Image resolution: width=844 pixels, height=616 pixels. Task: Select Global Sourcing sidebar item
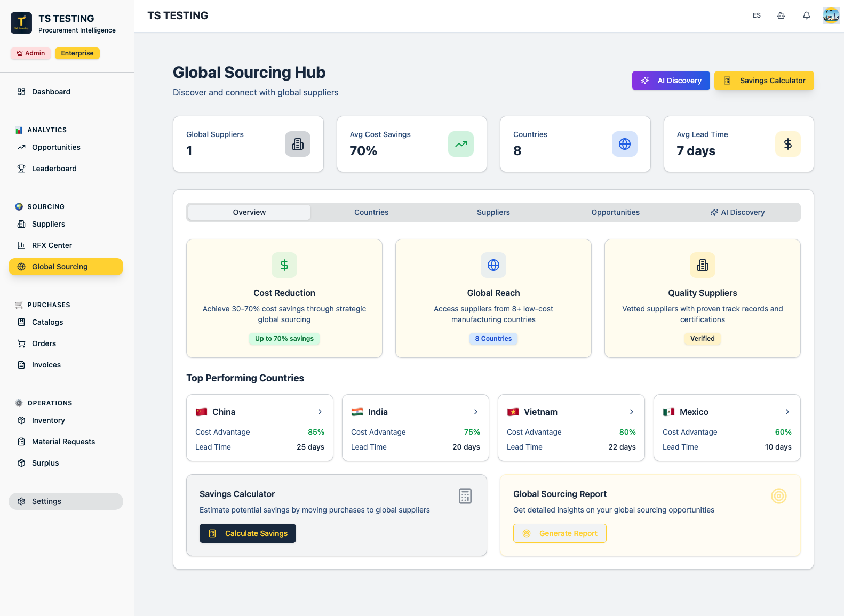click(x=66, y=267)
